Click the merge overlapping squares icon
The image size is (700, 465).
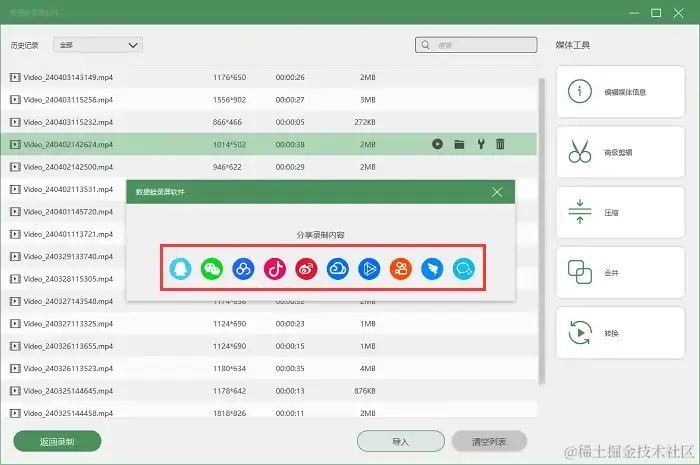tap(579, 272)
